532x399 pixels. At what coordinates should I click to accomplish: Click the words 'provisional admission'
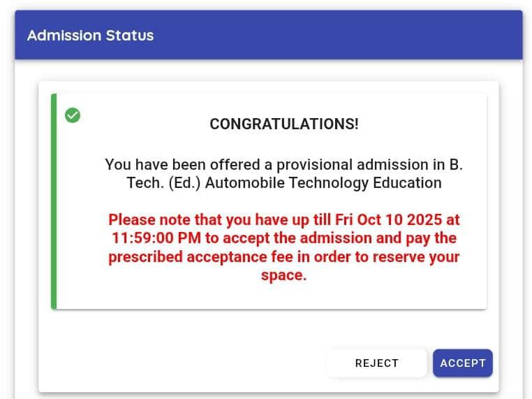[354, 165]
